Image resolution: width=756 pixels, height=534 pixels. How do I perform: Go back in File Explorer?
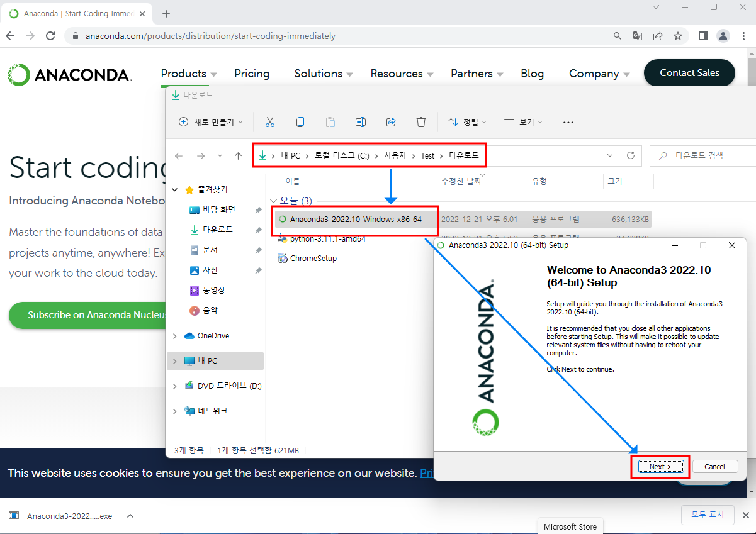179,155
